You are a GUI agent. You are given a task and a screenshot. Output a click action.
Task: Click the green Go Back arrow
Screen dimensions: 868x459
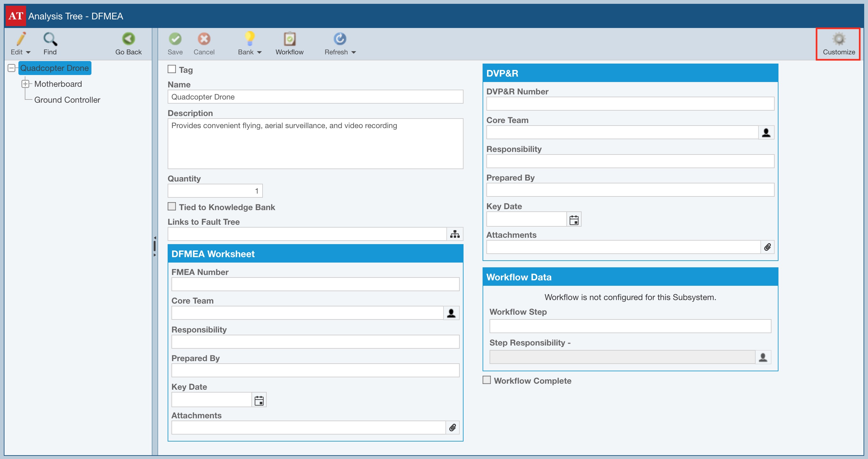[128, 39]
